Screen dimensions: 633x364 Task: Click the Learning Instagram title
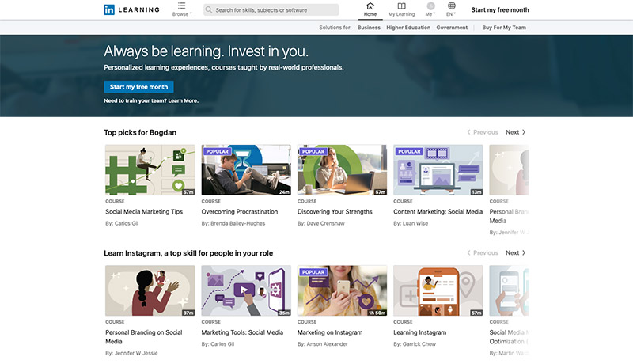point(420,332)
